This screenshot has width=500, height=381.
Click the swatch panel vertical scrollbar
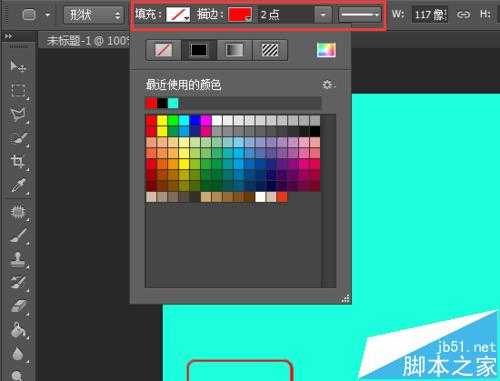tap(329, 200)
